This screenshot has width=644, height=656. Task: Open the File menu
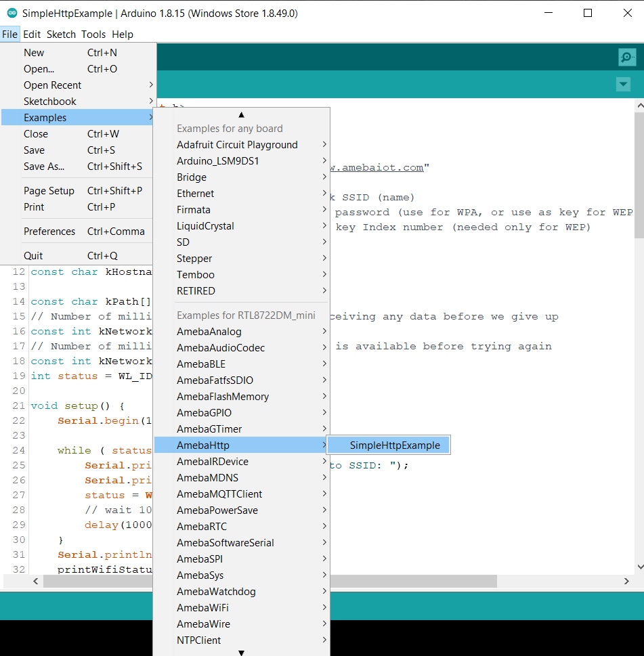tap(9, 35)
